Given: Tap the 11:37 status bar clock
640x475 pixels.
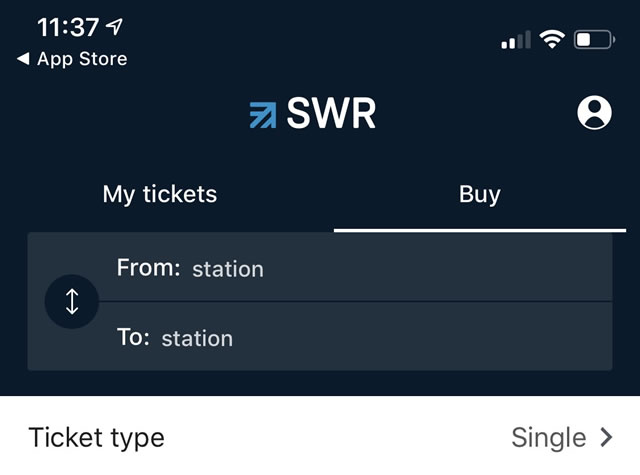Looking at the screenshot, I should coord(68,27).
